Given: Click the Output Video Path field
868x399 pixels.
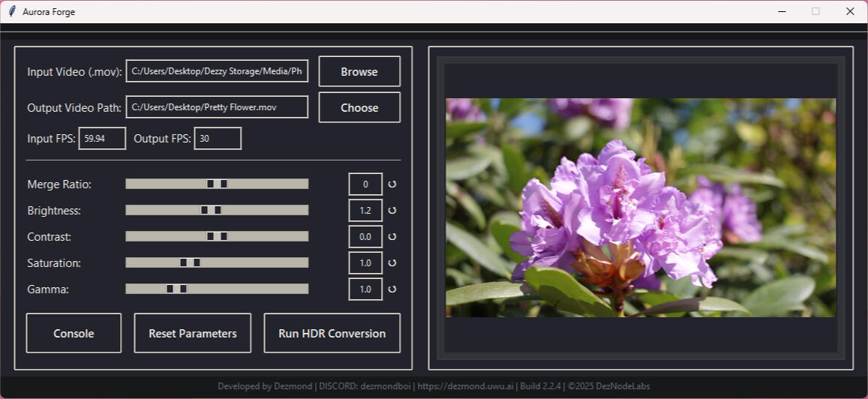Looking at the screenshot, I should click(x=217, y=107).
